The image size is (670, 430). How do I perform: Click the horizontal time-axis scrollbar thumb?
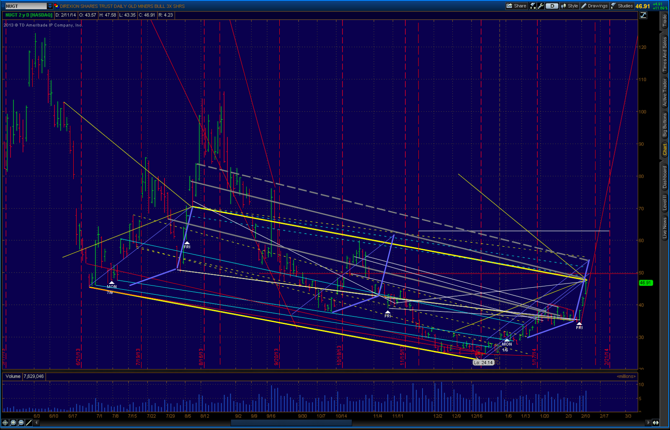pyautogui.click(x=291, y=423)
